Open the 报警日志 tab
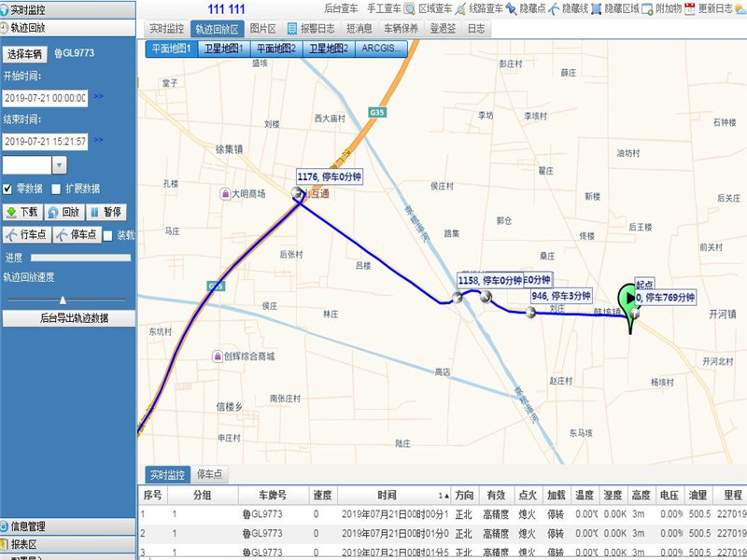Screen dimensions: 747x560 (x=310, y=29)
